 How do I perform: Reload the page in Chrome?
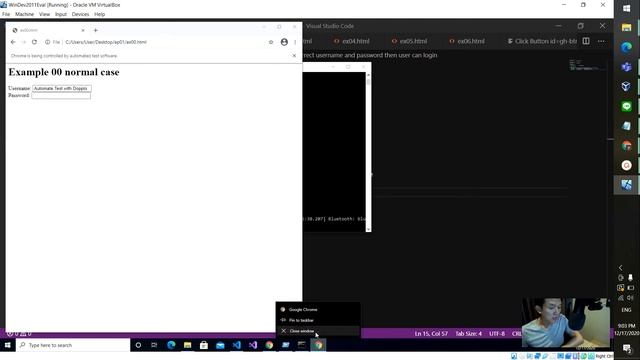34,42
